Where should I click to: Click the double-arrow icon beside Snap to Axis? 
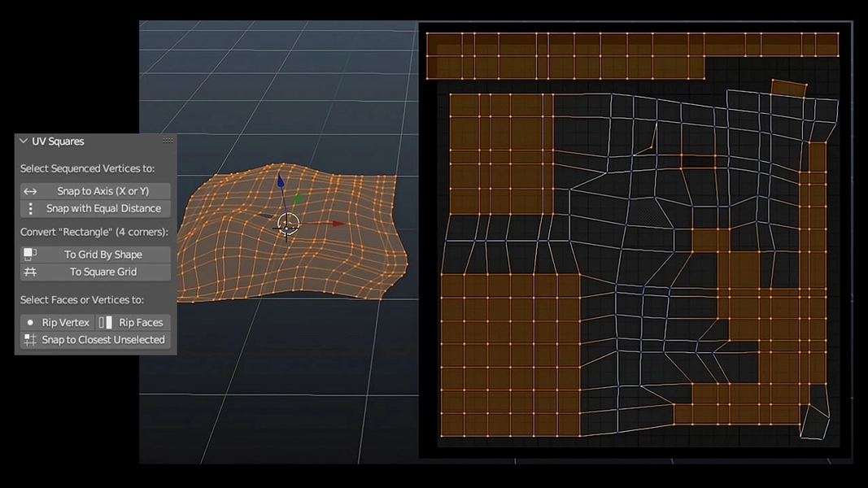(30, 190)
